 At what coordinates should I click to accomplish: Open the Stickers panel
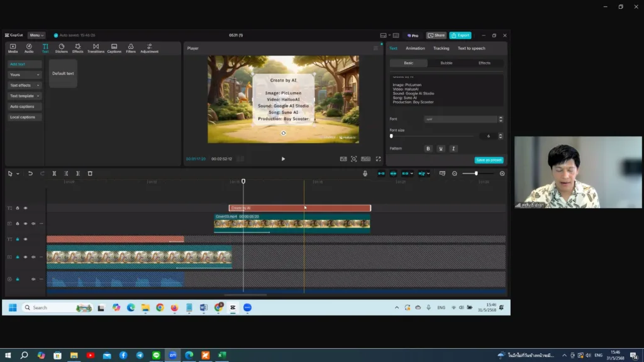tap(61, 48)
